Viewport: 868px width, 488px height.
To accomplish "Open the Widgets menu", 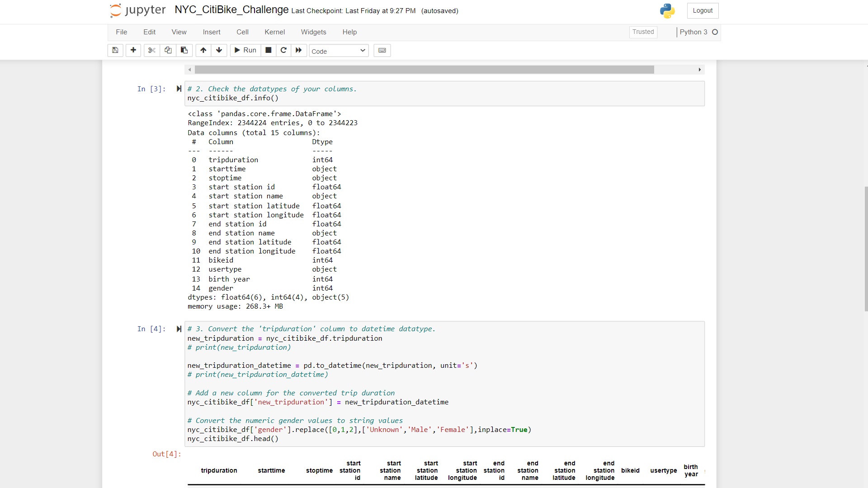I will [313, 32].
